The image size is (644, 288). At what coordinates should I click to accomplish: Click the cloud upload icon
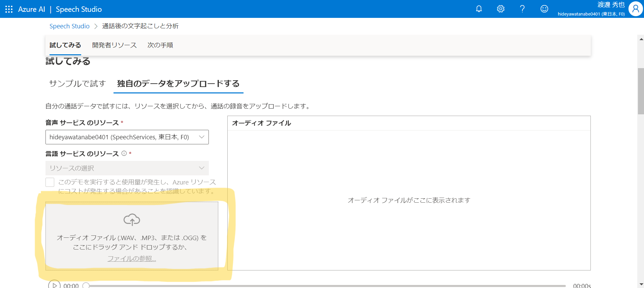click(132, 220)
